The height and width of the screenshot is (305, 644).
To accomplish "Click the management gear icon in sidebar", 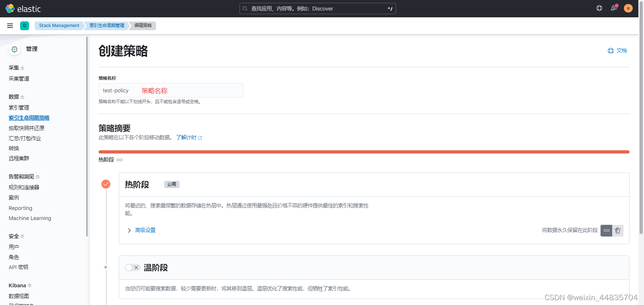I will point(14,49).
